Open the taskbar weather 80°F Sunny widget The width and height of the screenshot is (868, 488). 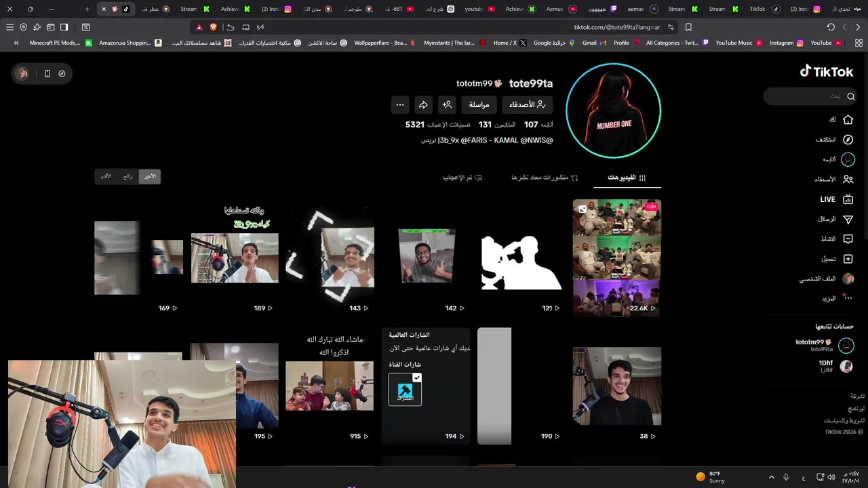(x=712, y=477)
